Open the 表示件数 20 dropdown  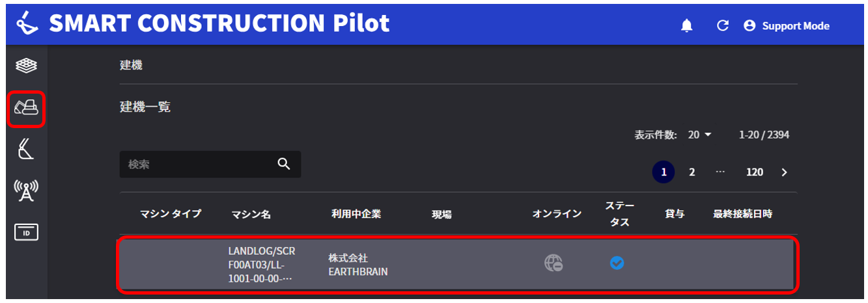pyautogui.click(x=700, y=135)
